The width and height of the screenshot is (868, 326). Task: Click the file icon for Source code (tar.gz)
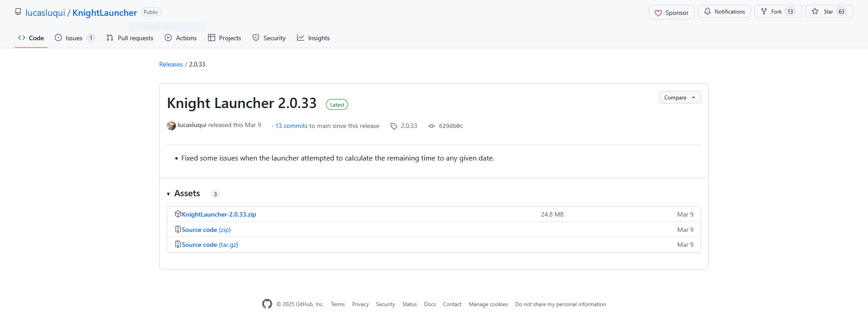click(x=178, y=244)
